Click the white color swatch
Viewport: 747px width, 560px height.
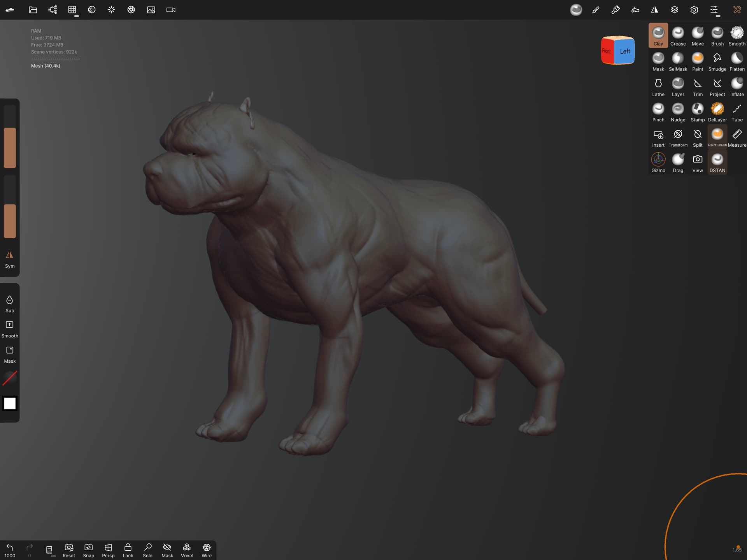tap(10, 403)
